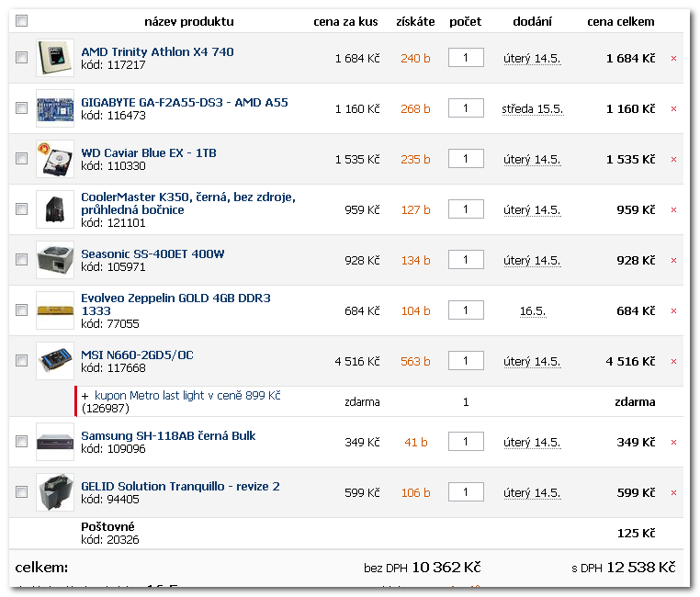Open CoolerMaster K350 product link
Screen dimensions: 700x597
(x=188, y=203)
